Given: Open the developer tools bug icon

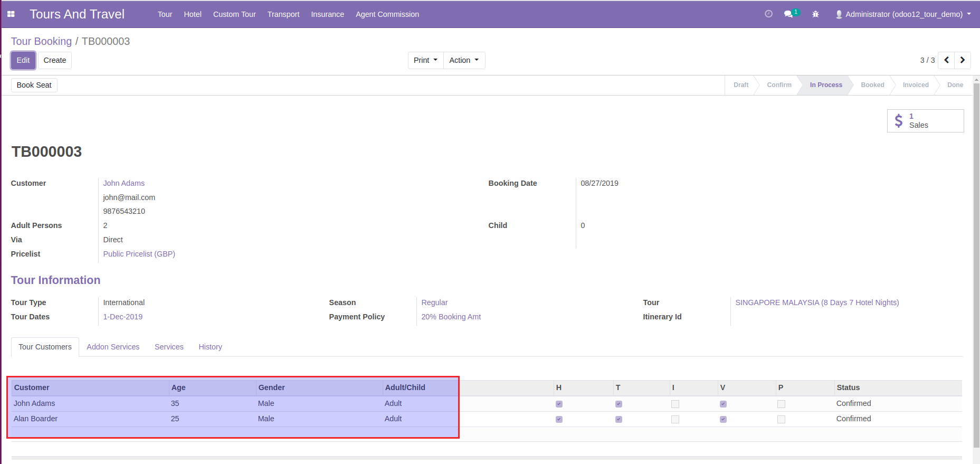Looking at the screenshot, I should (815, 14).
